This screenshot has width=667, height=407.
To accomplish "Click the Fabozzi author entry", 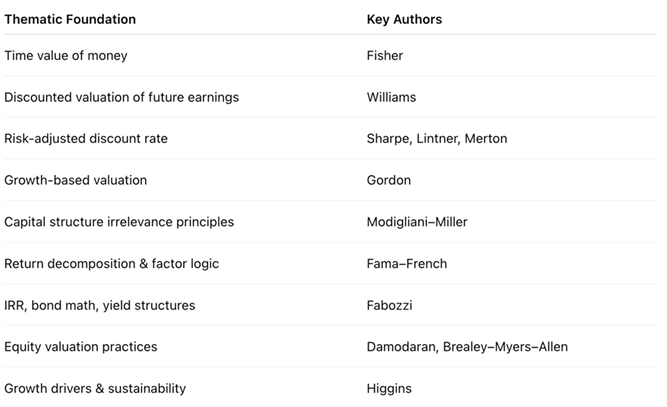I will pos(388,305).
